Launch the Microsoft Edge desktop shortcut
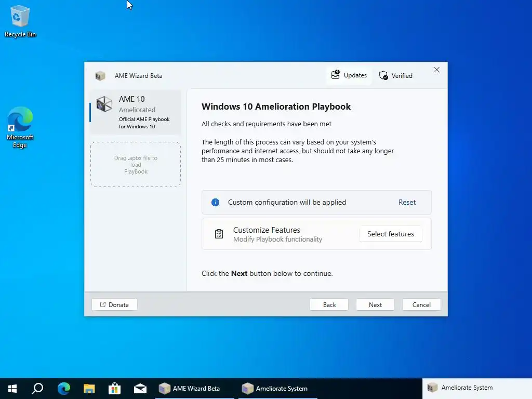The image size is (532, 399). tap(20, 127)
